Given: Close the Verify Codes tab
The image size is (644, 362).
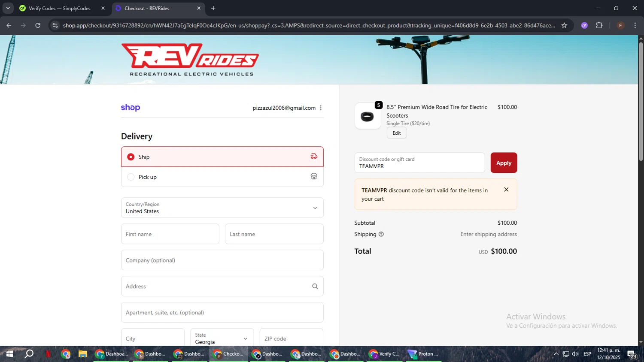Looking at the screenshot, I should (103, 8).
